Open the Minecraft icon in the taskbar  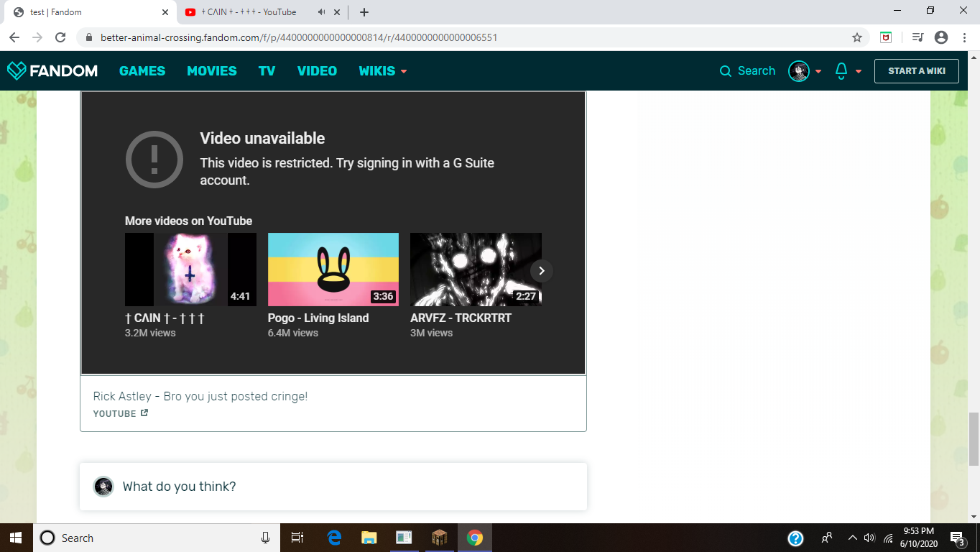(439, 538)
